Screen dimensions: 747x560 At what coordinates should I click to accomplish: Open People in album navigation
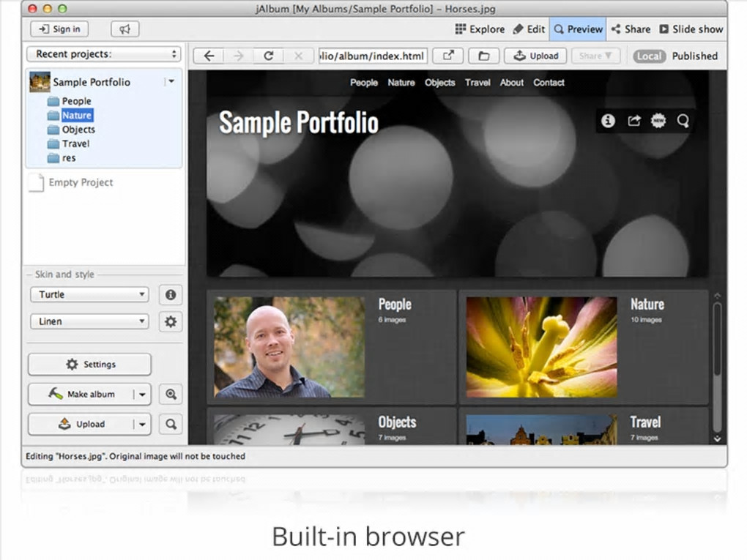pos(364,83)
